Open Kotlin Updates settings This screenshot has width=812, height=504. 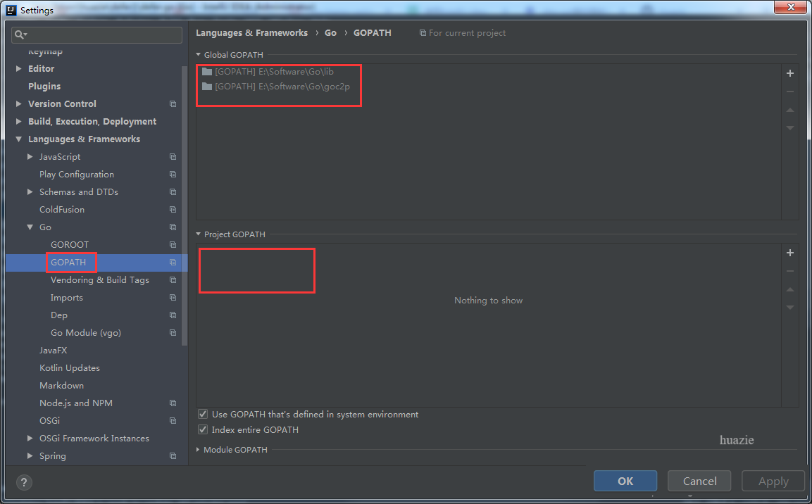pos(70,368)
